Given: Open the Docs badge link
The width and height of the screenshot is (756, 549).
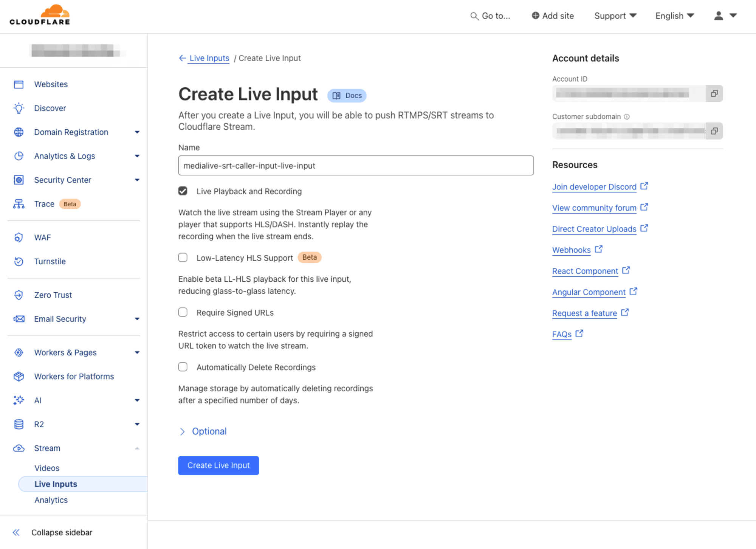Looking at the screenshot, I should (x=347, y=96).
